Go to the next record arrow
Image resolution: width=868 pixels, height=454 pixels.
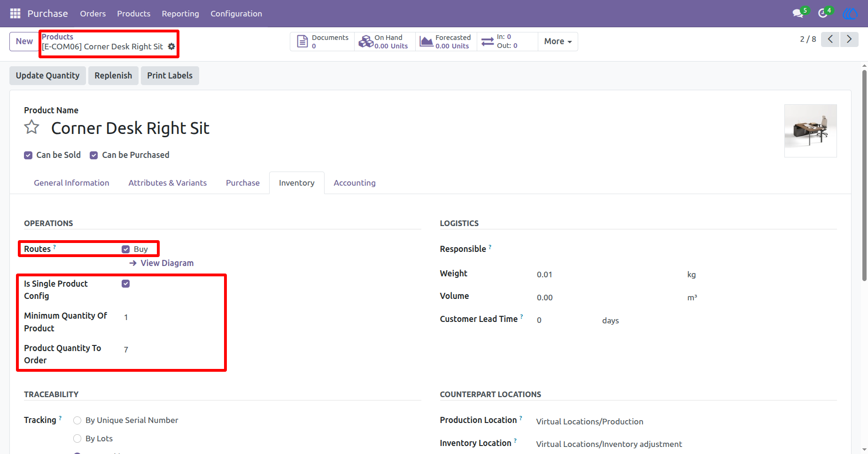click(849, 39)
